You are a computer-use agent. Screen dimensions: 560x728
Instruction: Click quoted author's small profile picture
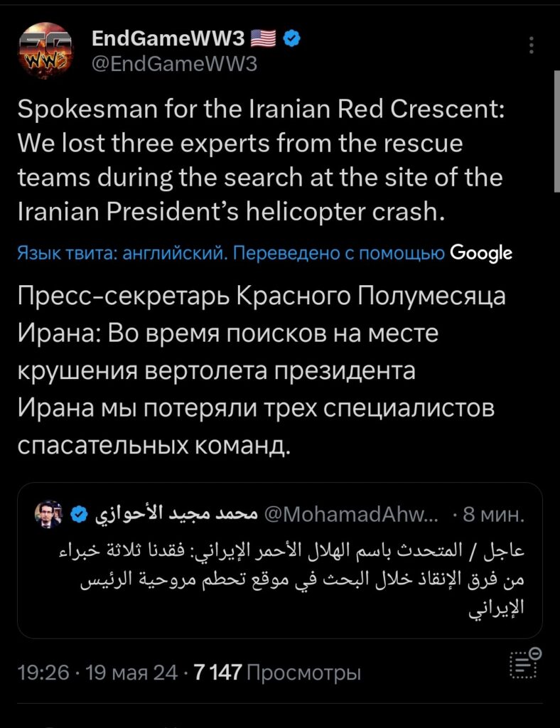click(x=49, y=514)
